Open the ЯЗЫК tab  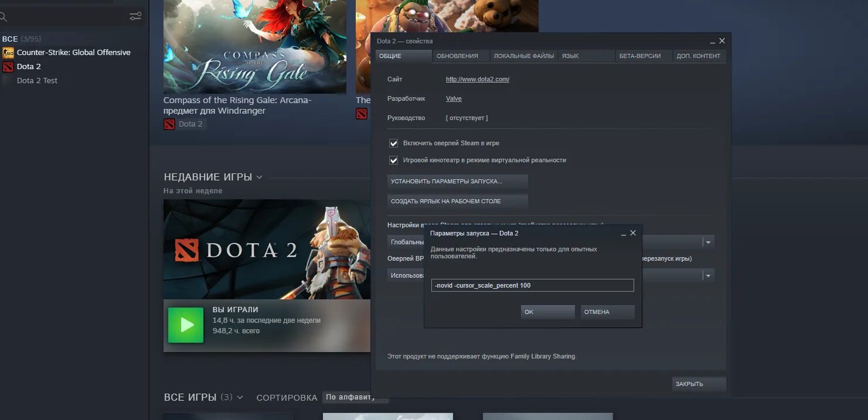coord(586,56)
